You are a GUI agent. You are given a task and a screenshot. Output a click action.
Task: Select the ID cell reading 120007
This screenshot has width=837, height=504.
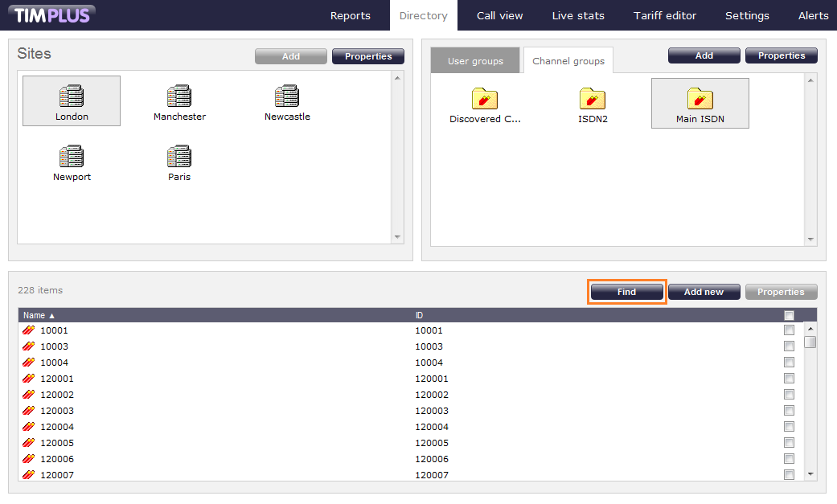click(432, 475)
